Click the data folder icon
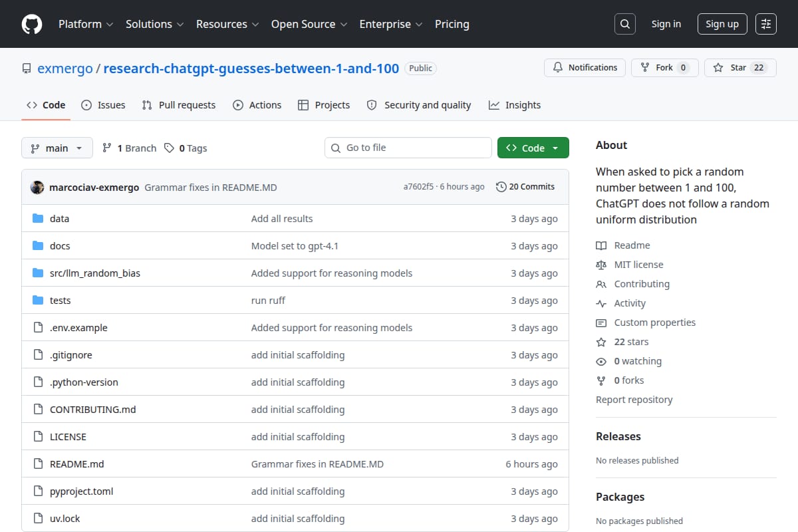This screenshot has height=532, width=798. (x=38, y=219)
